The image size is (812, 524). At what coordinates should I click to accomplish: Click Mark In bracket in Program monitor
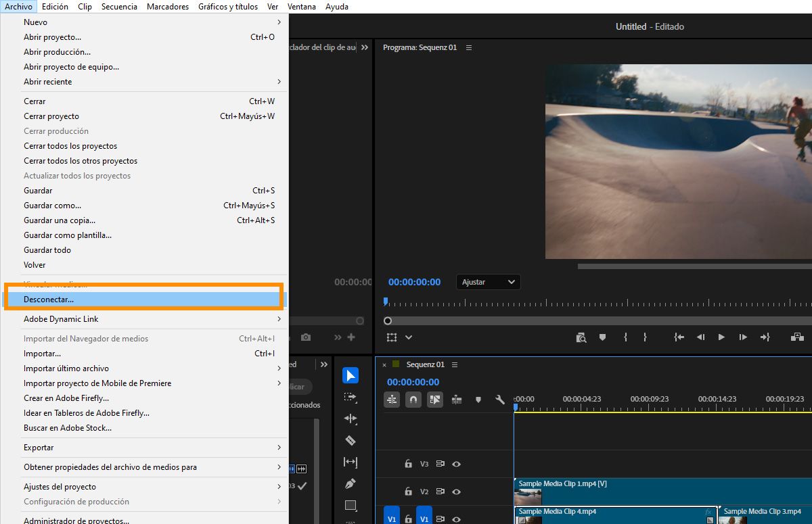625,337
